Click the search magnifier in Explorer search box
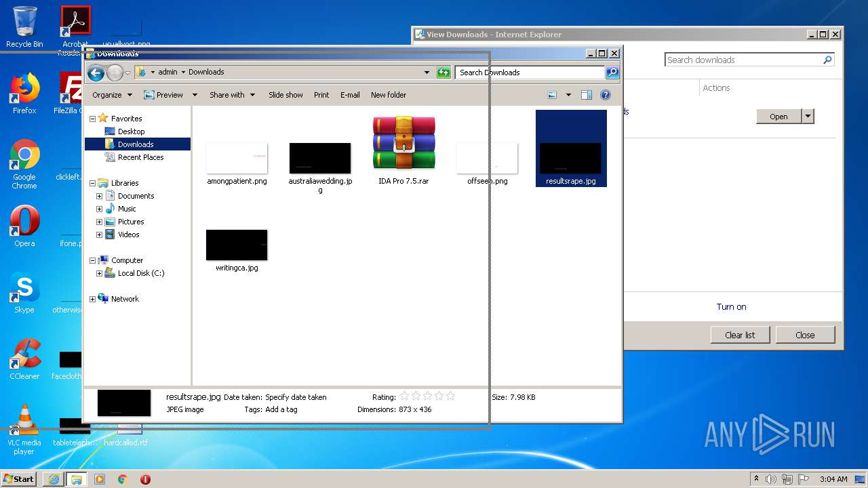Screen dimensions: 868x488 point(612,73)
